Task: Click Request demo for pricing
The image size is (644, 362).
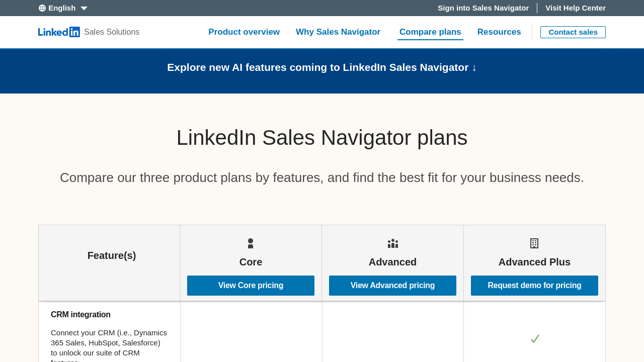Action: [x=534, y=285]
